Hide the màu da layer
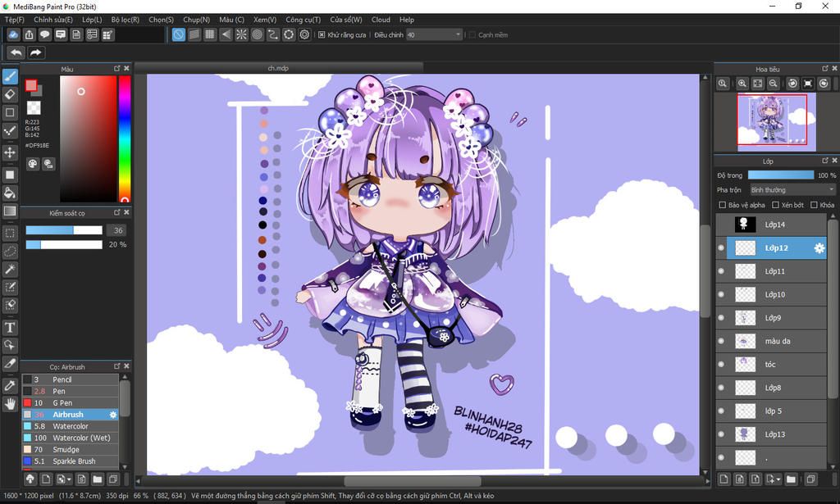The width and height of the screenshot is (840, 504). tap(721, 341)
